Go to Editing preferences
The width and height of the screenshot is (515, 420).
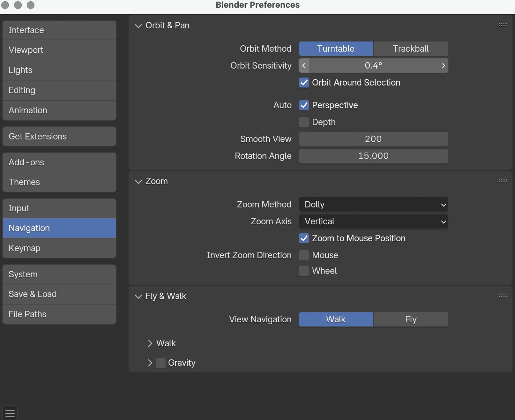point(59,90)
